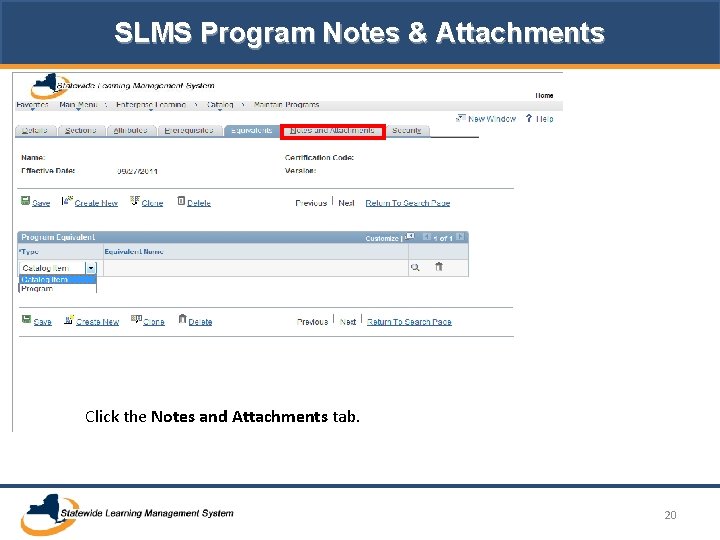Image resolution: width=720 pixels, height=540 pixels.
Task: Click the grid view icon beside Customize
Action: [x=410, y=236]
